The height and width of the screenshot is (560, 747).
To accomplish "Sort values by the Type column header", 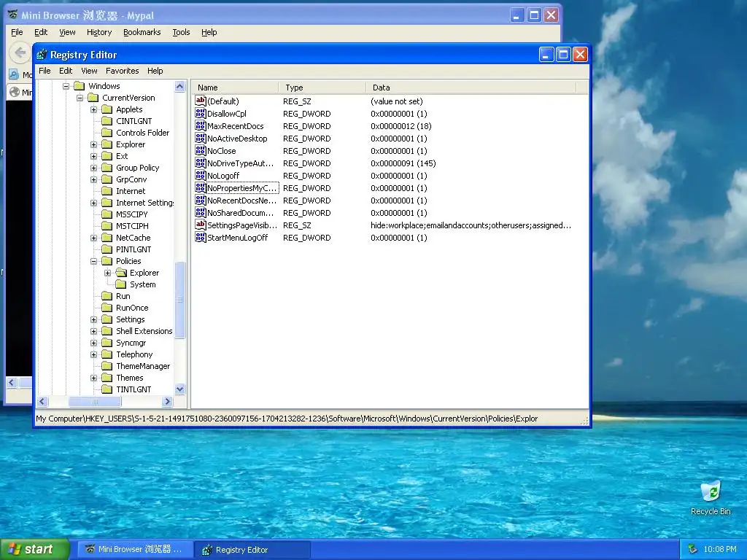I will coord(322,87).
